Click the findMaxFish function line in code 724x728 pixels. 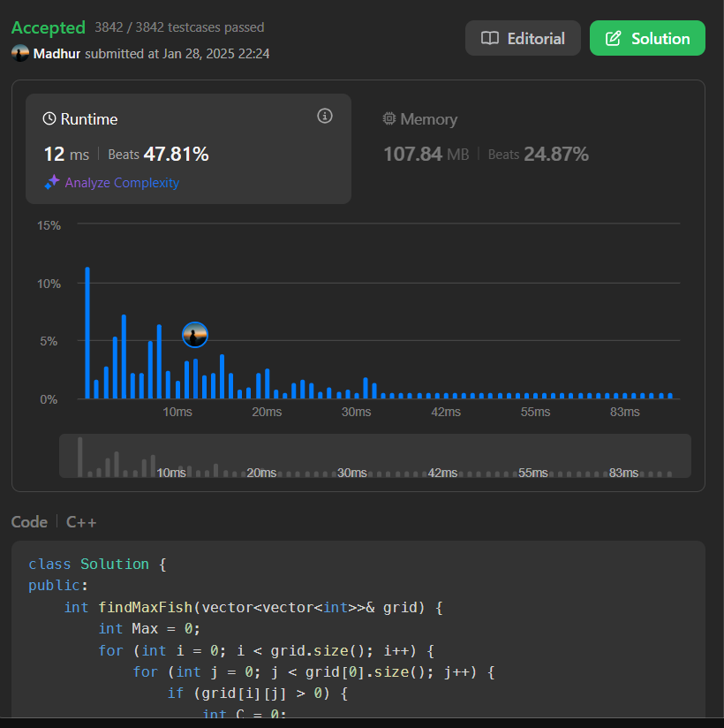tap(253, 607)
